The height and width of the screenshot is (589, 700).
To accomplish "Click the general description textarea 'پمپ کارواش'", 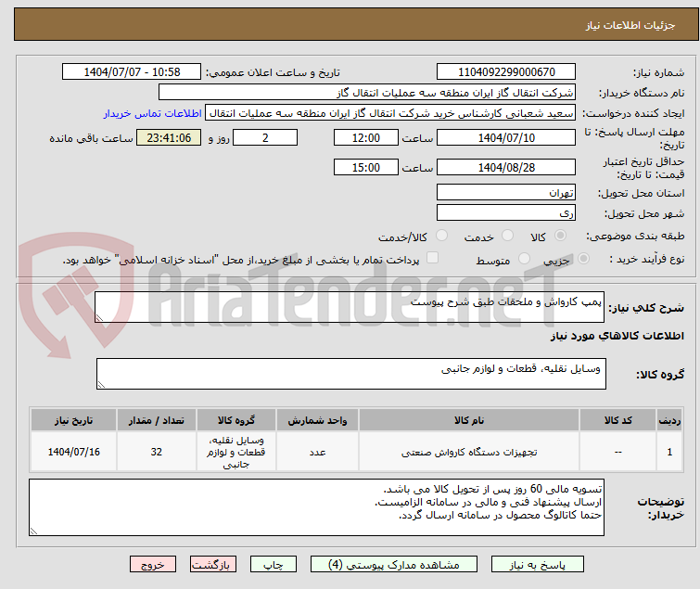I will pyautogui.click(x=350, y=307).
